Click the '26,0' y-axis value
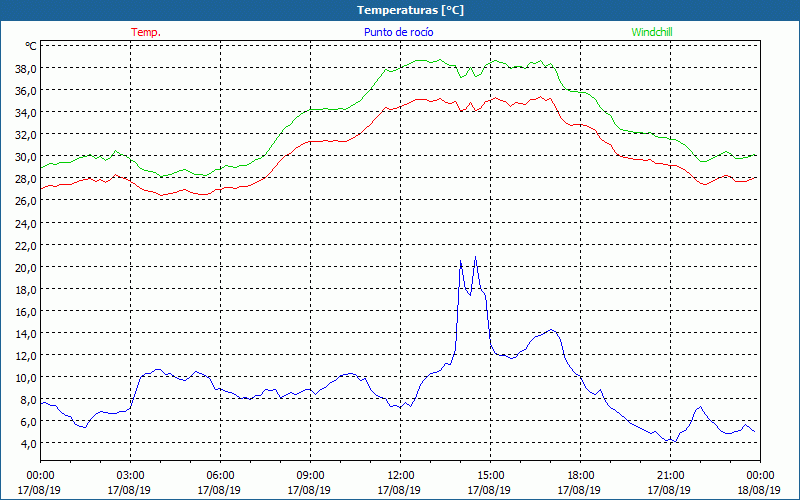This screenshot has width=800, height=500. tap(25, 201)
